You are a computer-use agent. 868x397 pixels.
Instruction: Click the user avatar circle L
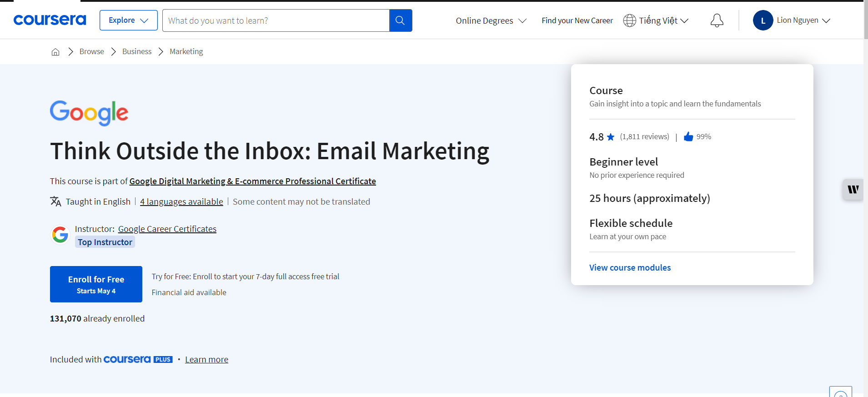click(763, 20)
